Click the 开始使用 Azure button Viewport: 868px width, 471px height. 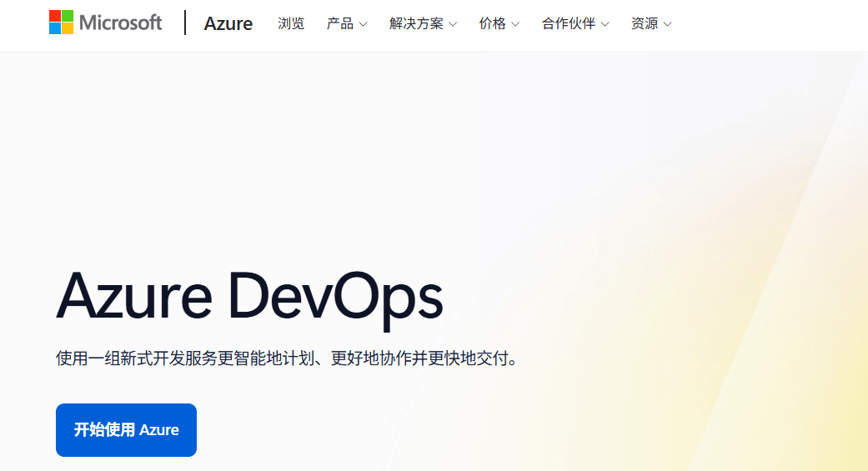pos(126,430)
